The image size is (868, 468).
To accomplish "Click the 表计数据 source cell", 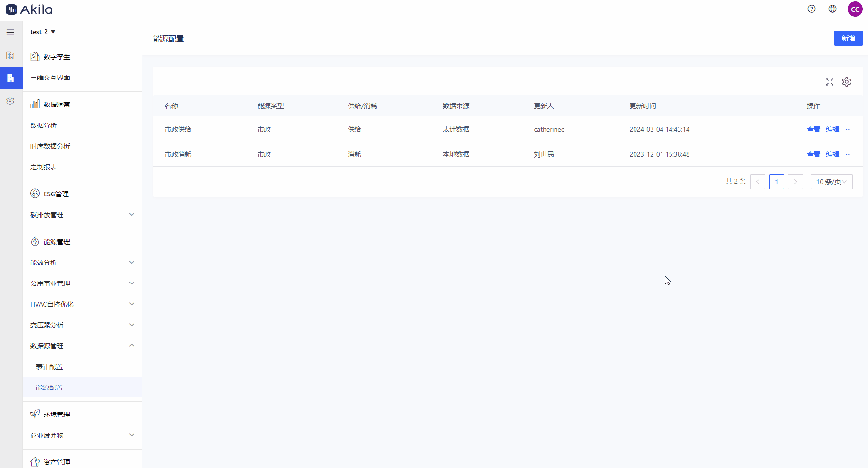I will tap(456, 129).
